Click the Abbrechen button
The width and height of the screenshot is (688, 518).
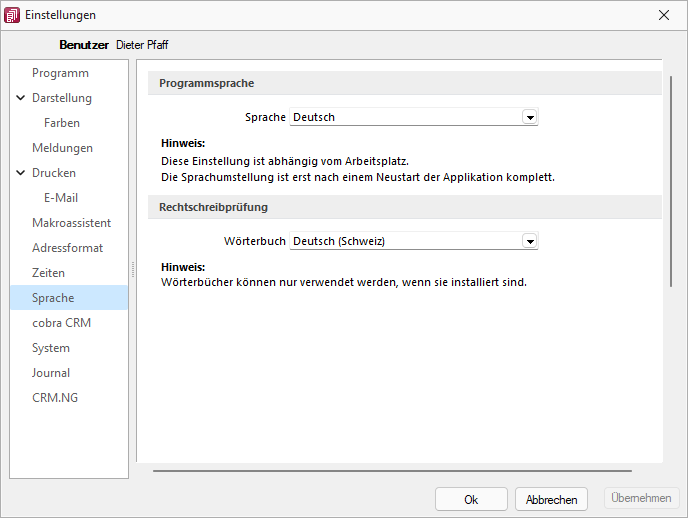coord(551,499)
